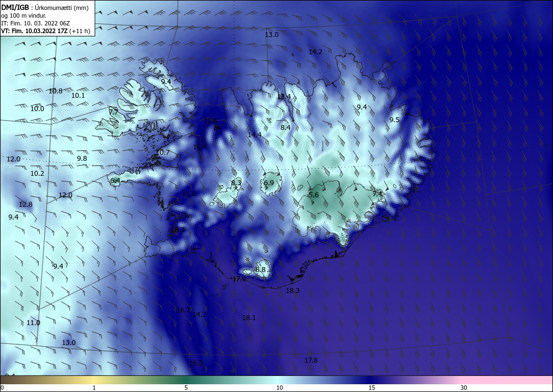This screenshot has width=553, height=392.
Task: Select the 11.0 value label
Action: click(x=33, y=323)
